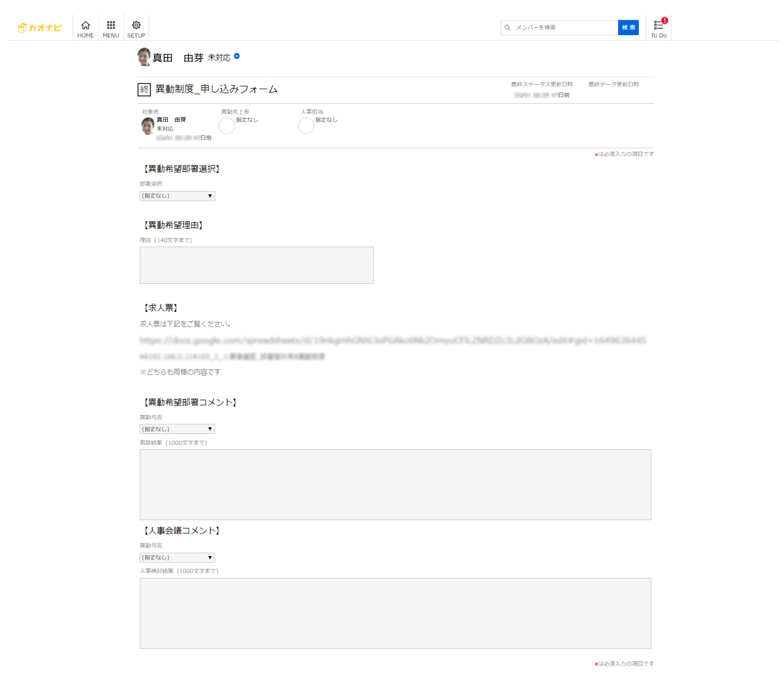Viewport: 784px width, 683px height.
Task: Click 求人票は下記をご覧ください text
Action: pos(186,324)
